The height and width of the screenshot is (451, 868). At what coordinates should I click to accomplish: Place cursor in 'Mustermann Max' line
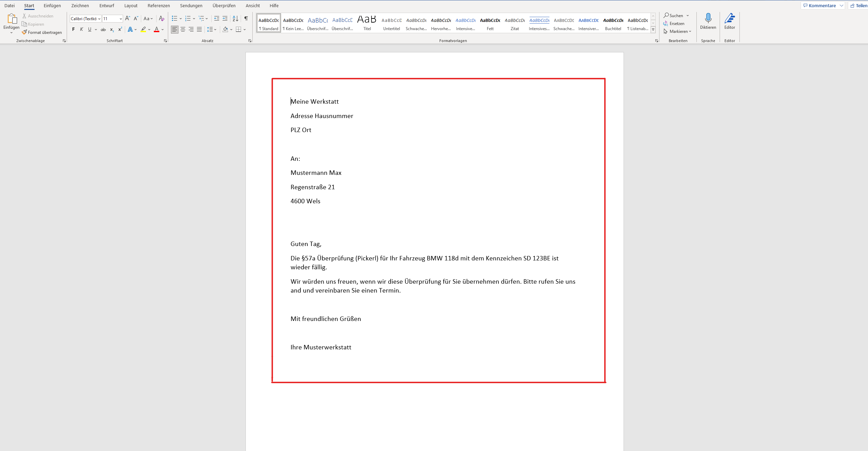click(316, 173)
